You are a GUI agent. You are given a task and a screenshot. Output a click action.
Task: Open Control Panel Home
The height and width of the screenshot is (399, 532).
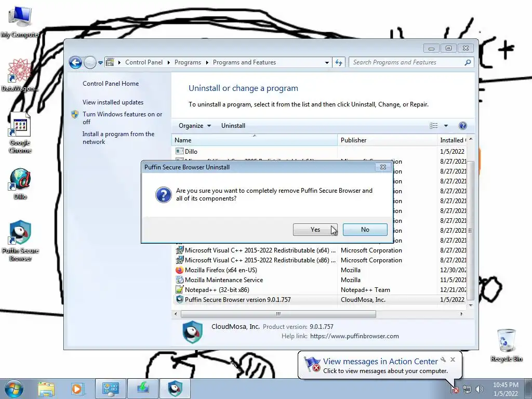[x=111, y=84]
